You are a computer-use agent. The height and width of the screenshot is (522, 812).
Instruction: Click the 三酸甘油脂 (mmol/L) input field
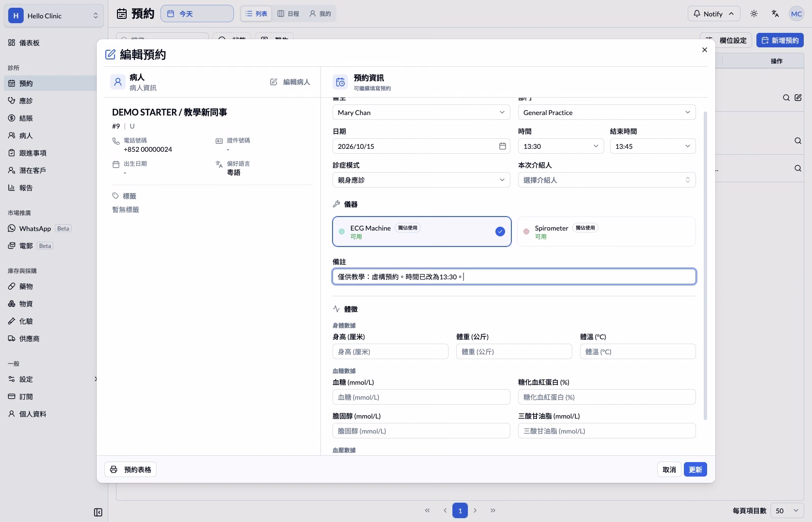607,431
